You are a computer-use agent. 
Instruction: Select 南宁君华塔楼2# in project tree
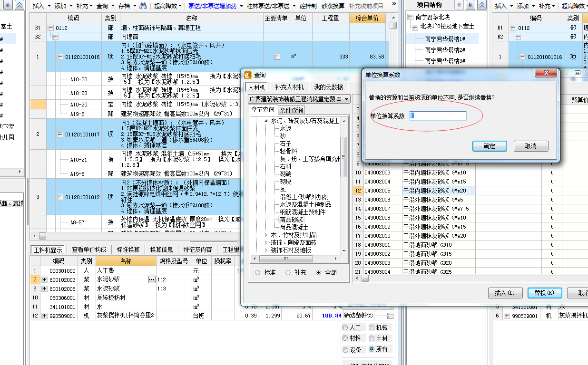[x=445, y=50]
